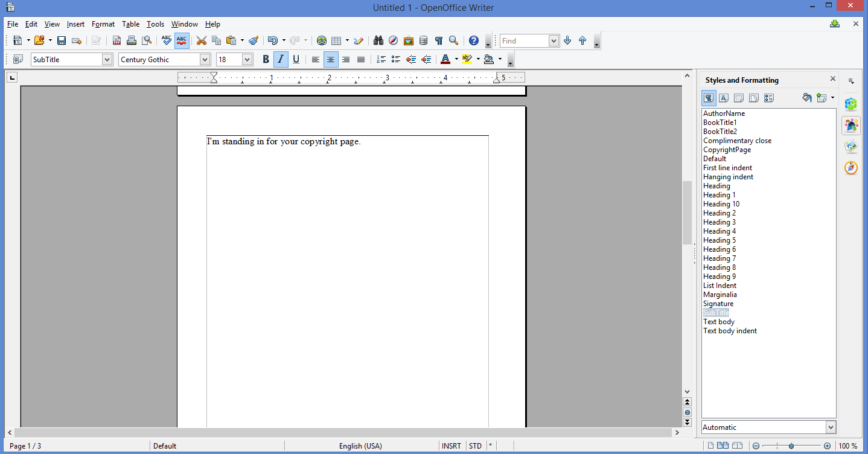Viewport: 868px width, 454px height.
Task: Open the Background Color dropdown arrow
Action: coord(500,59)
